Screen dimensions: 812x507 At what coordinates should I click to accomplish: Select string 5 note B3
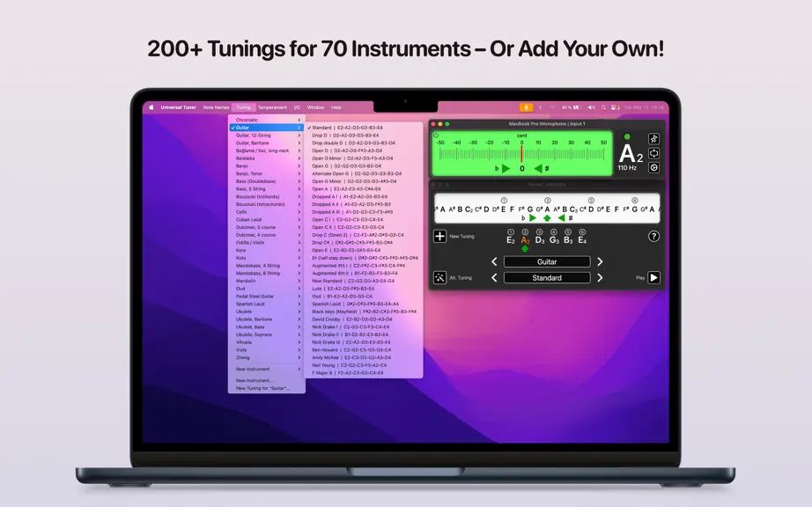point(568,237)
